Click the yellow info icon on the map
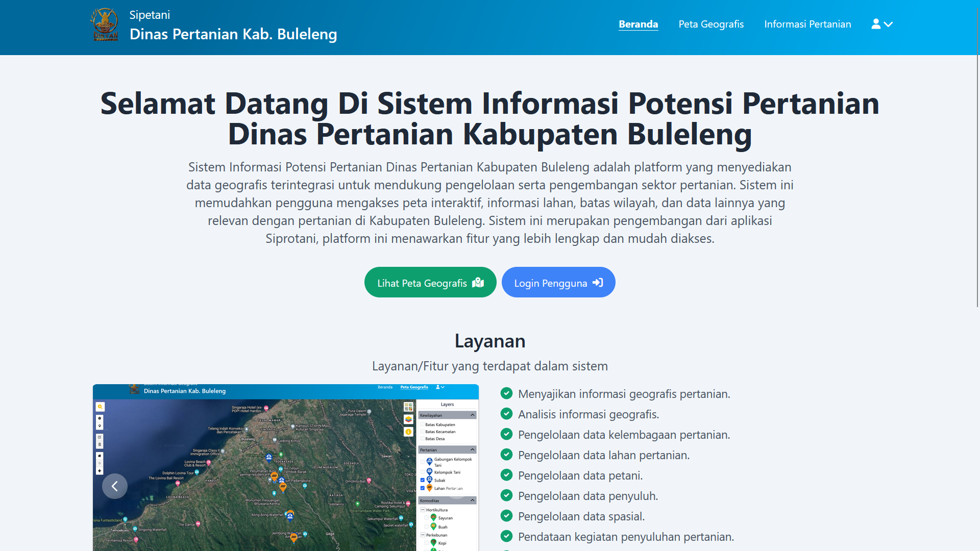The image size is (980, 551). [x=408, y=432]
